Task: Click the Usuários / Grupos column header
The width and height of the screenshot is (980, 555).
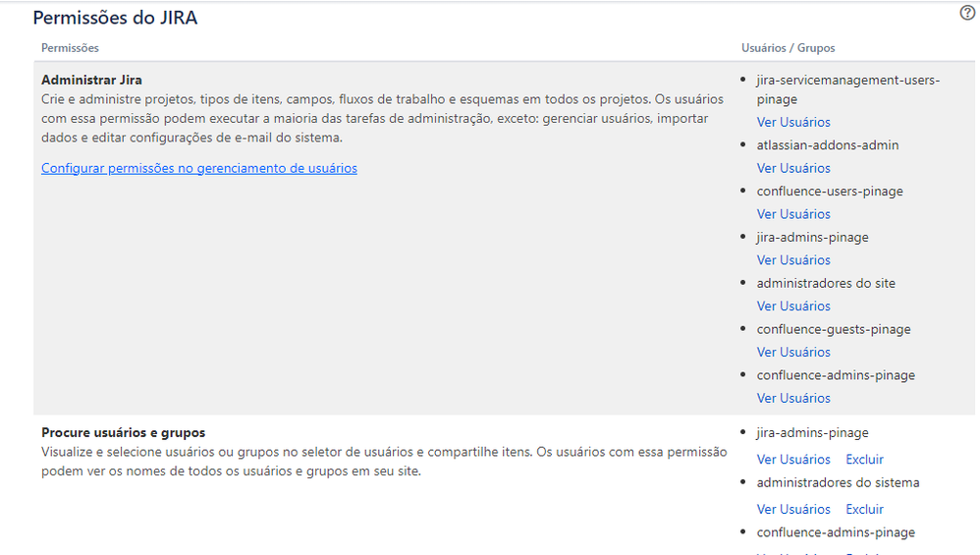Action: tap(789, 48)
